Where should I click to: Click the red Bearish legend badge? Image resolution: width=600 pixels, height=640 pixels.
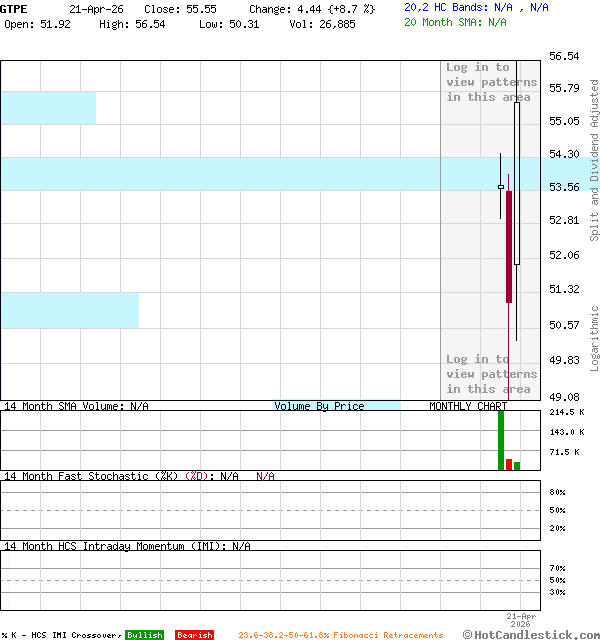pos(194,635)
